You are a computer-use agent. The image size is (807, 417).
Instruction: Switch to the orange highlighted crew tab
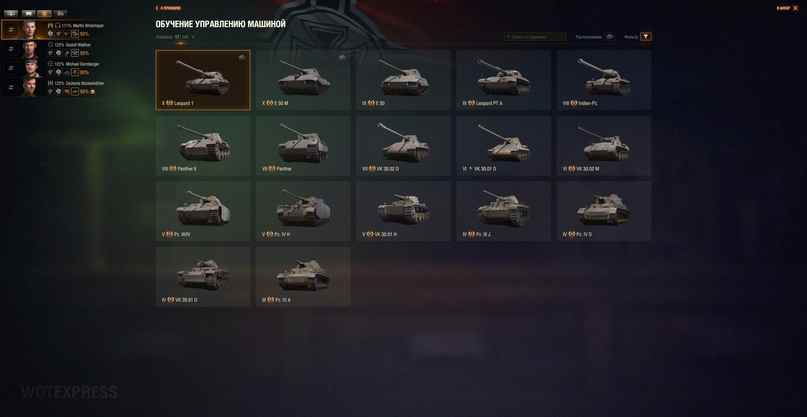(44, 13)
